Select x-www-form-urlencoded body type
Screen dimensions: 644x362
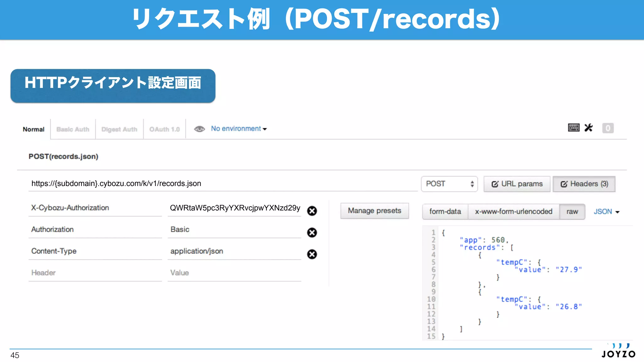point(514,211)
